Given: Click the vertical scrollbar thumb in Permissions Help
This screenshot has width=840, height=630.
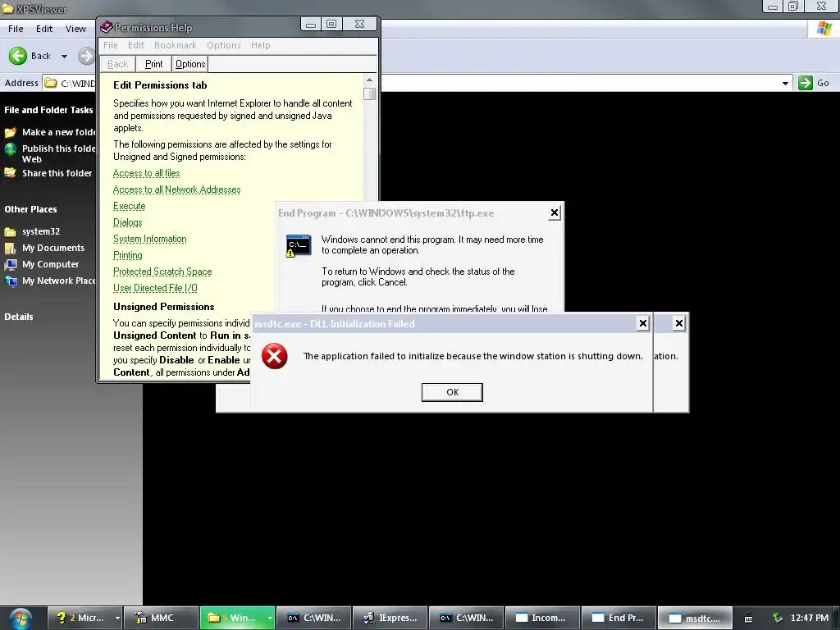Looking at the screenshot, I should coord(369,94).
